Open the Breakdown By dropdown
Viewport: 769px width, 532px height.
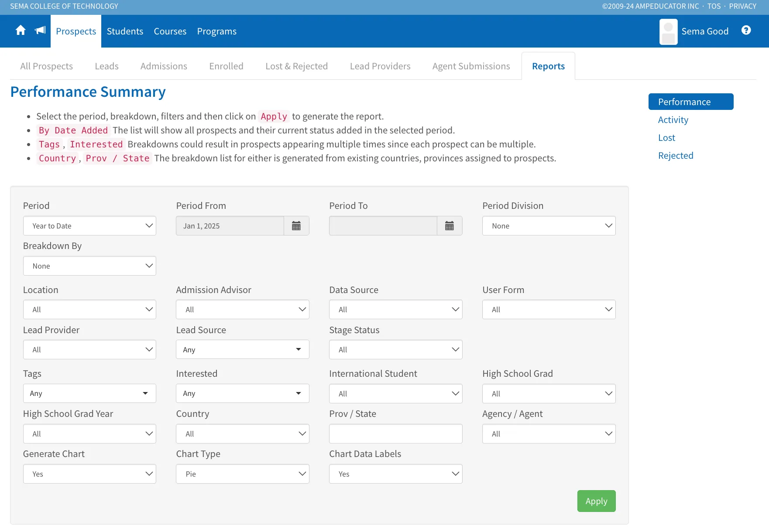click(x=89, y=266)
